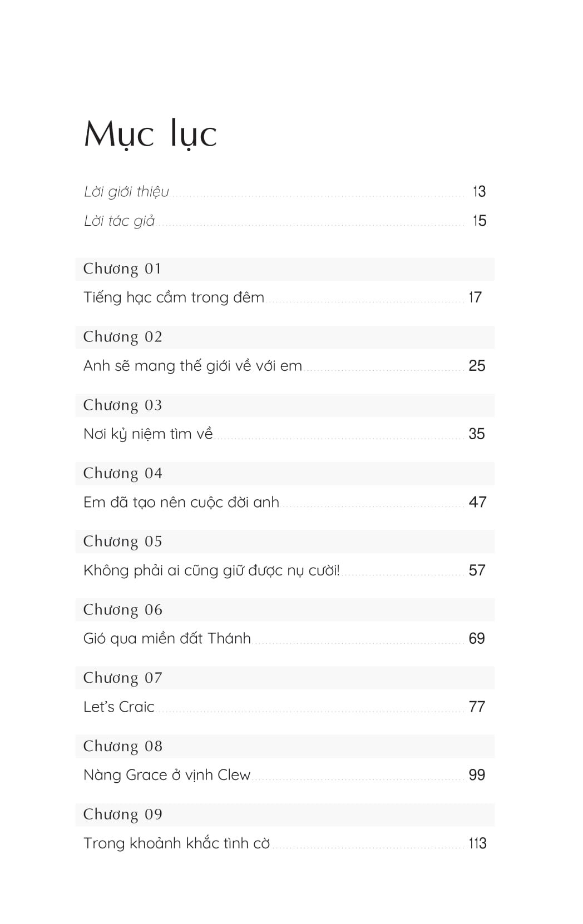The height and width of the screenshot is (924, 583).
Task: Open "Trong khoảnh khắc tình cờ" chapter
Action: (x=176, y=844)
